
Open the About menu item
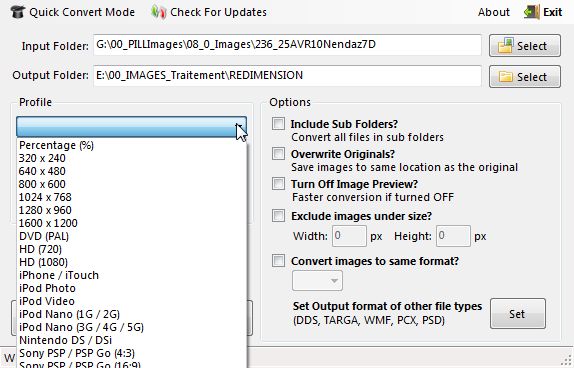(x=493, y=12)
